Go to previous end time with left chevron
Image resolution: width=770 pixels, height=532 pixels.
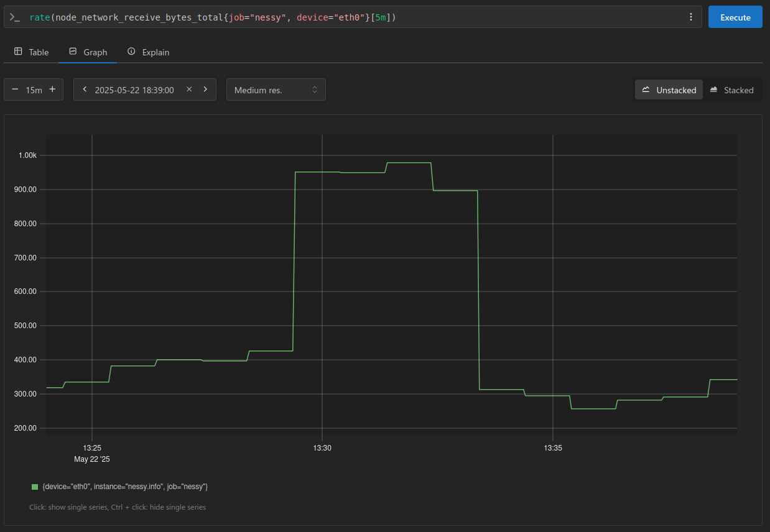click(x=85, y=89)
